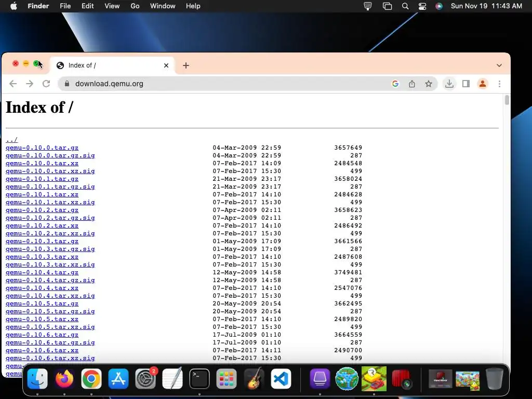Image resolution: width=532 pixels, height=399 pixels.
Task: Download qemu-0.10.1.tar.xz
Action: (42, 194)
